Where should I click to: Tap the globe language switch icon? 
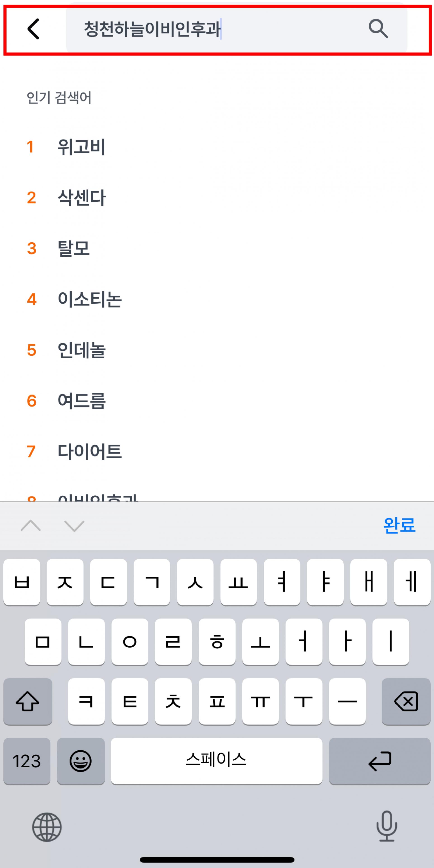(47, 827)
